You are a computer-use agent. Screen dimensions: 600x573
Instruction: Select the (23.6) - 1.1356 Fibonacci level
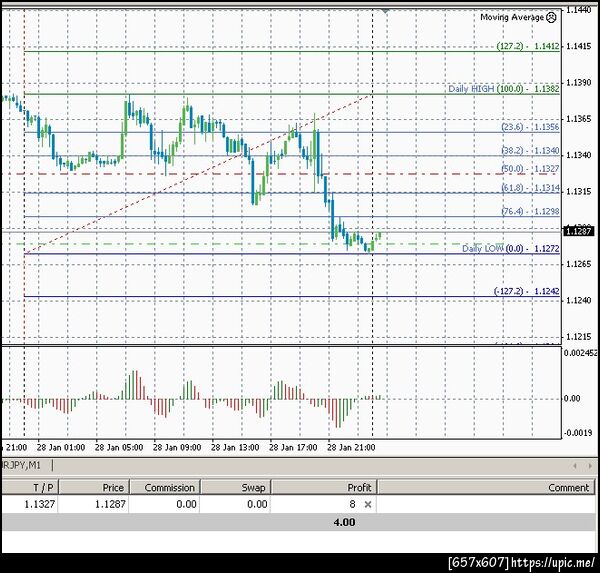coord(530,127)
